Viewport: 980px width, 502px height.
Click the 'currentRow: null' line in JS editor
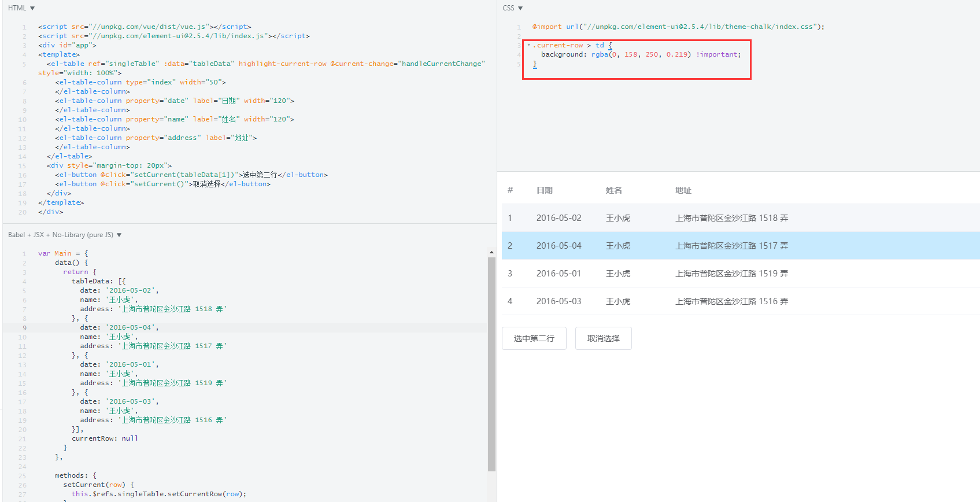click(105, 438)
